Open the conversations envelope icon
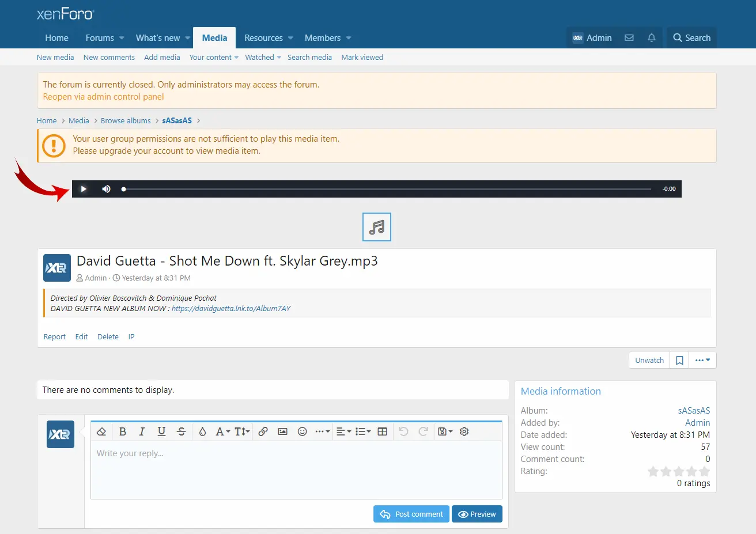 point(629,38)
